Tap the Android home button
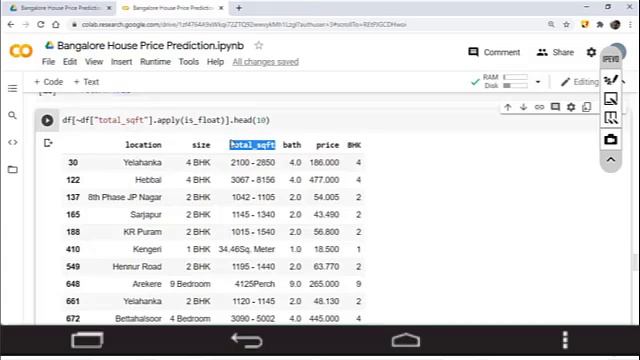This screenshot has width=640, height=360. pyautogui.click(x=406, y=340)
